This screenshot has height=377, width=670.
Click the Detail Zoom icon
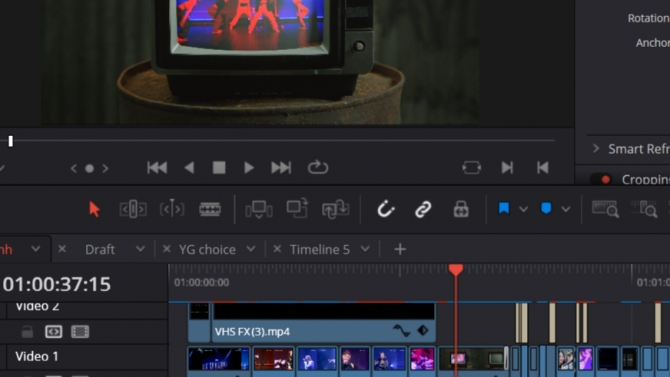(644, 209)
